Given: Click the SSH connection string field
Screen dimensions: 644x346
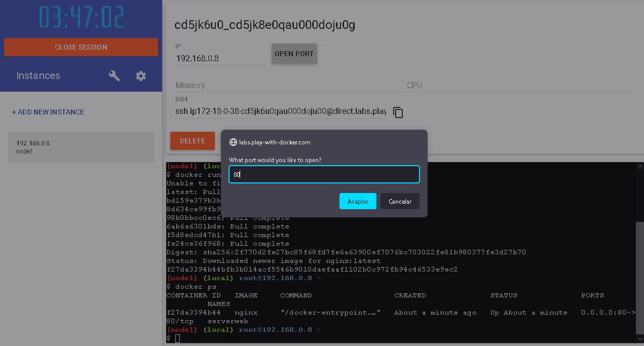Looking at the screenshot, I should [281, 111].
